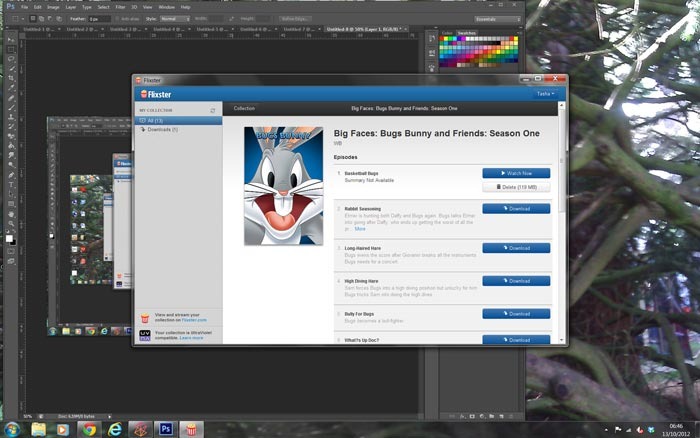700x438 pixels.
Task: Switch to the Color panel tab
Action: tap(447, 33)
